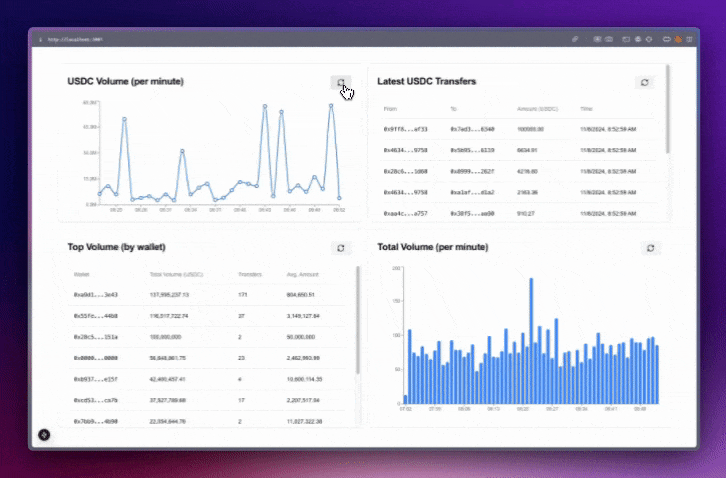Select wallet 0xb937...e15f

(96, 379)
